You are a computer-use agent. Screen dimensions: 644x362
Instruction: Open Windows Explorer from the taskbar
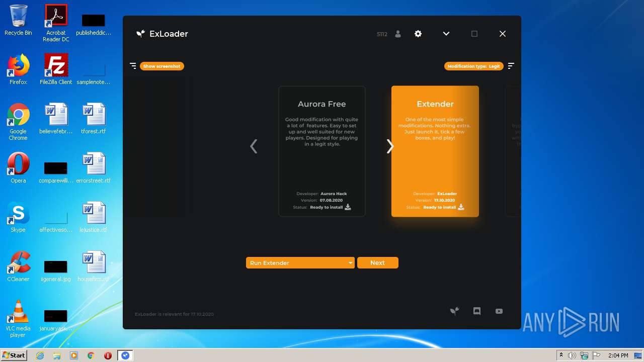[57, 355]
